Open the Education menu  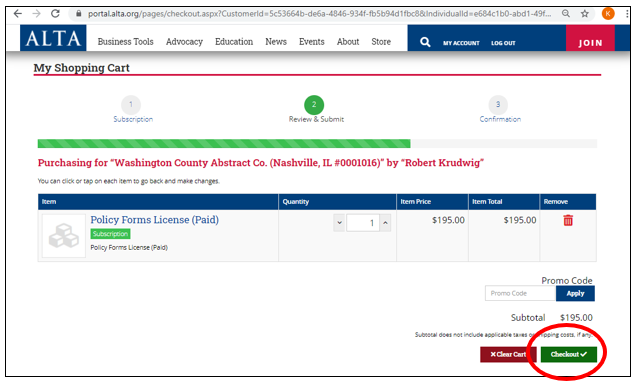pos(234,42)
